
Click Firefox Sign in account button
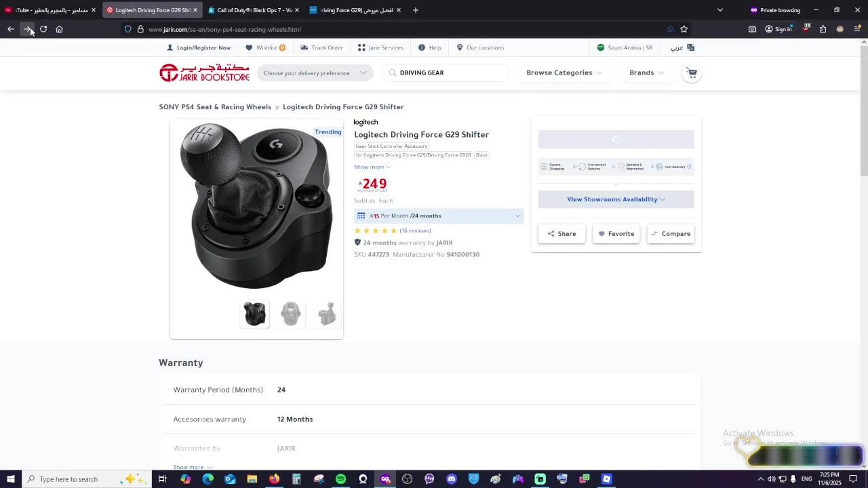[778, 29]
